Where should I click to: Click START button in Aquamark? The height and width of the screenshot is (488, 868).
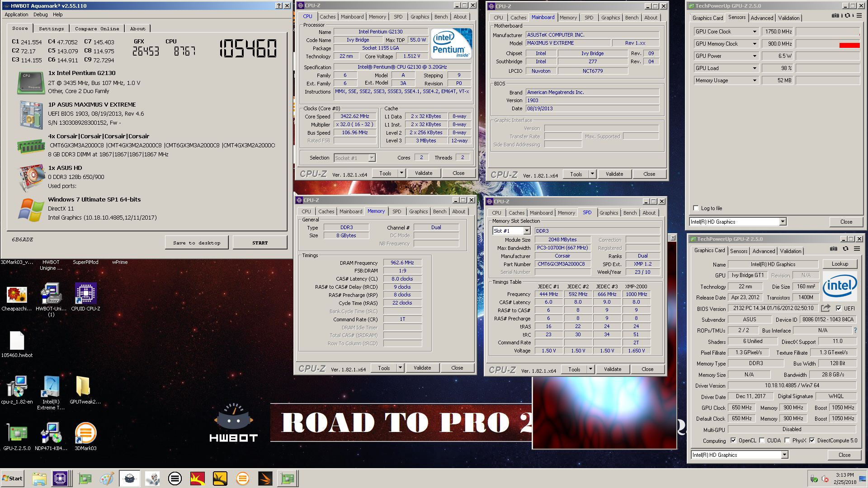point(260,243)
